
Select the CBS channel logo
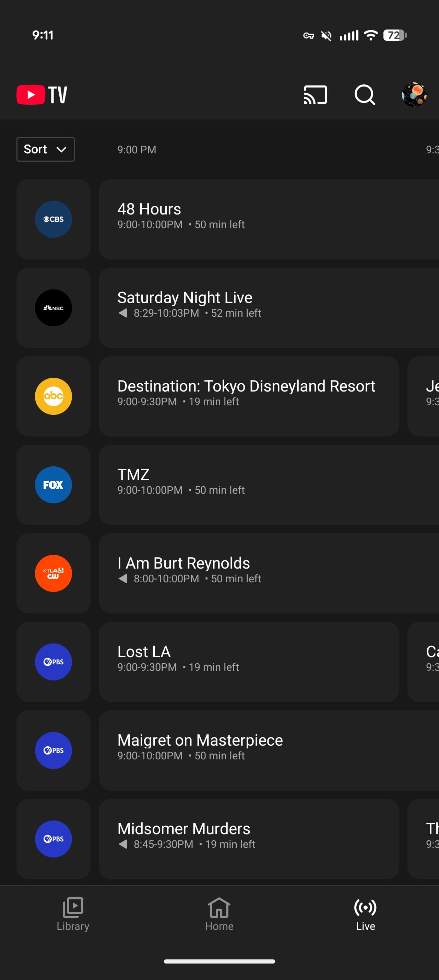pos(53,220)
